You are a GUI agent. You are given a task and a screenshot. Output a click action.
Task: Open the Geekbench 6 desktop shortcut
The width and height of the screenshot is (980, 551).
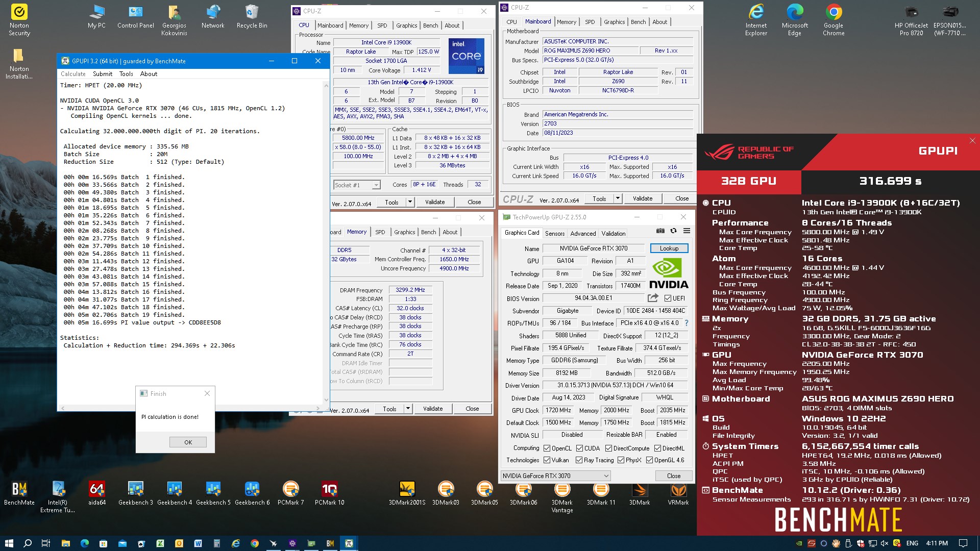coord(252,493)
